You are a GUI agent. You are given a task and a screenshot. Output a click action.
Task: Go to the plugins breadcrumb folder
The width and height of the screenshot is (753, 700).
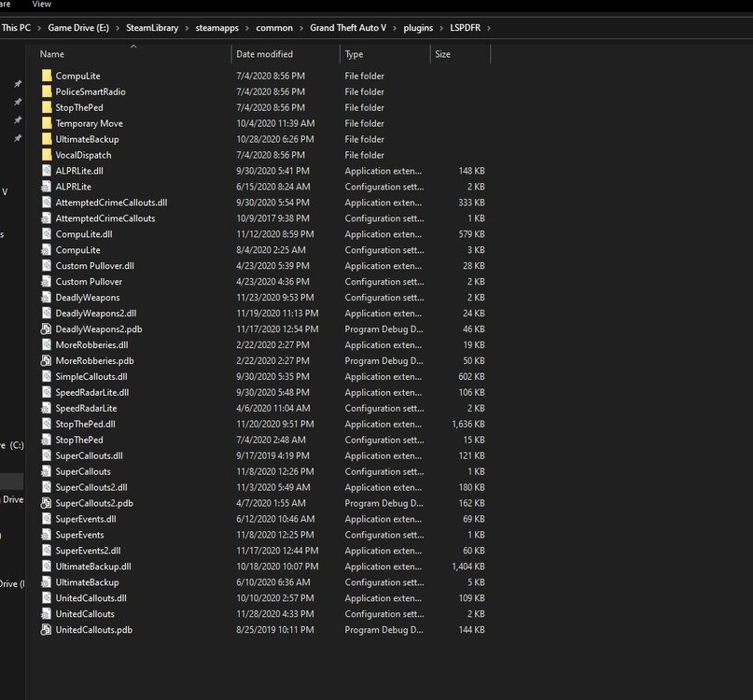pos(417,28)
